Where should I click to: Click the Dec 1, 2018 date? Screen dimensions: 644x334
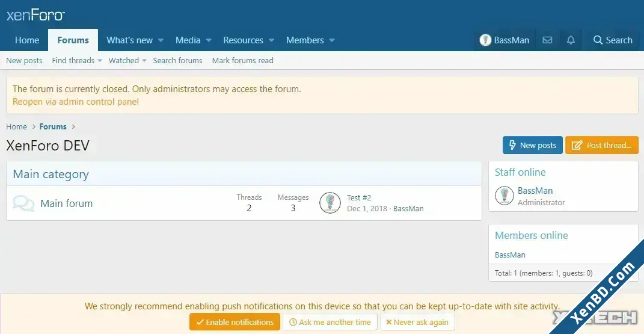(367, 208)
